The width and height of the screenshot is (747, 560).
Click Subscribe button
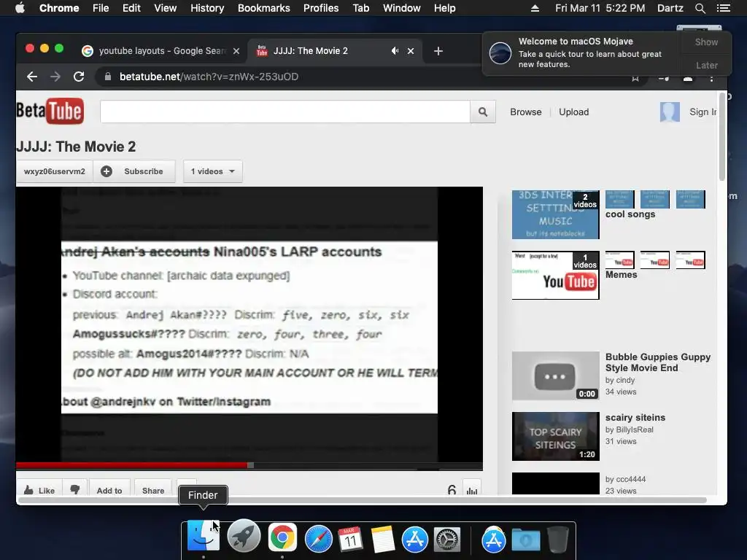pyautogui.click(x=134, y=171)
